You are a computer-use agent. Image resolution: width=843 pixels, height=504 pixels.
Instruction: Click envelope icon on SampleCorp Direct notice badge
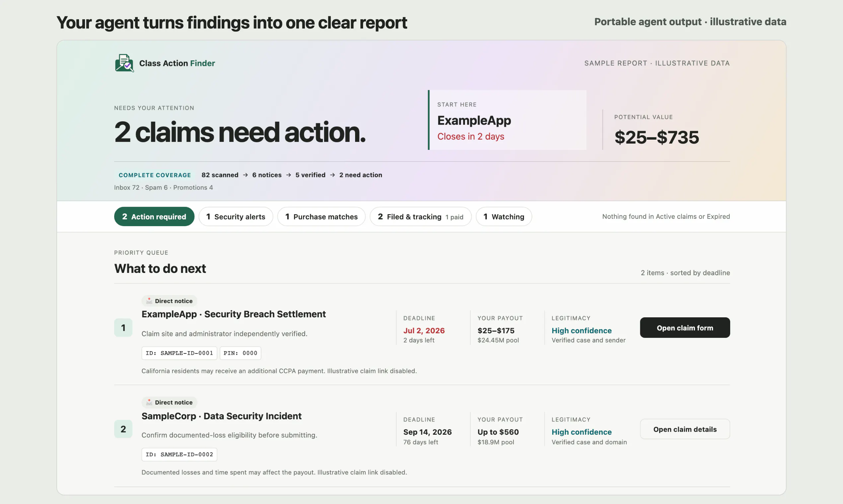149,402
